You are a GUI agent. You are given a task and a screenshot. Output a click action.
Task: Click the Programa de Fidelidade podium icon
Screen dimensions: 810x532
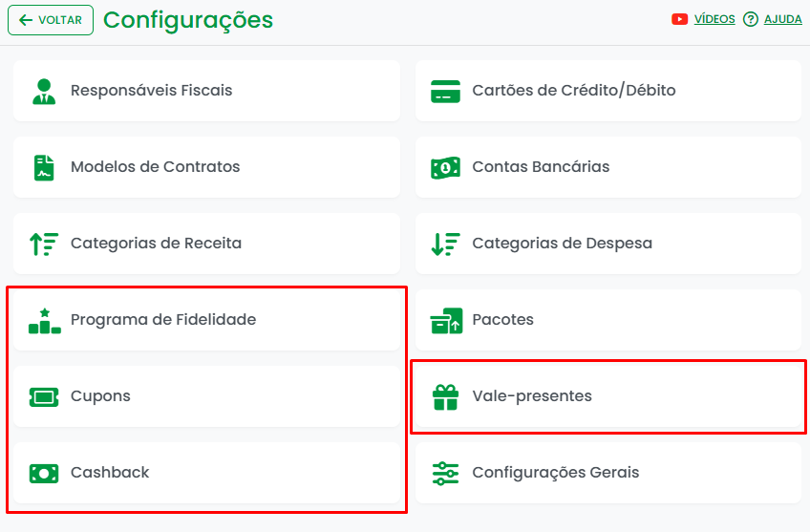coord(44,320)
